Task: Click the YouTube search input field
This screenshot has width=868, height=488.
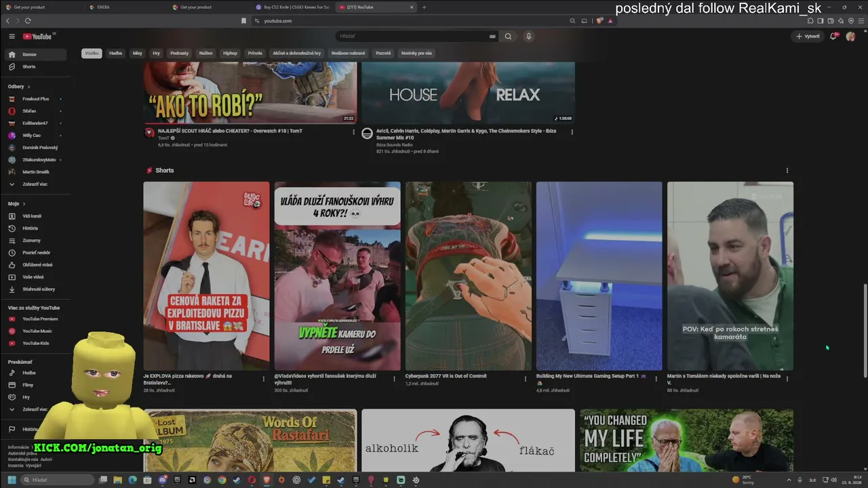Action: 412,36
